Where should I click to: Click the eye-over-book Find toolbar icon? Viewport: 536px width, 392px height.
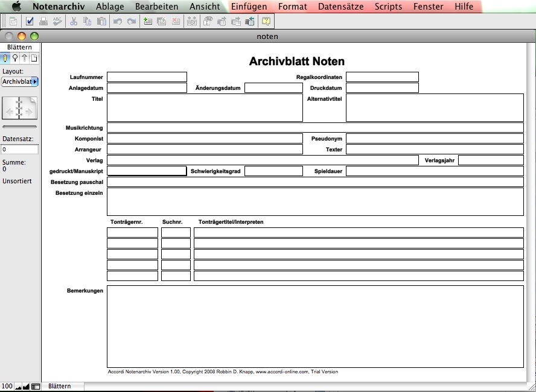[x=208, y=22]
